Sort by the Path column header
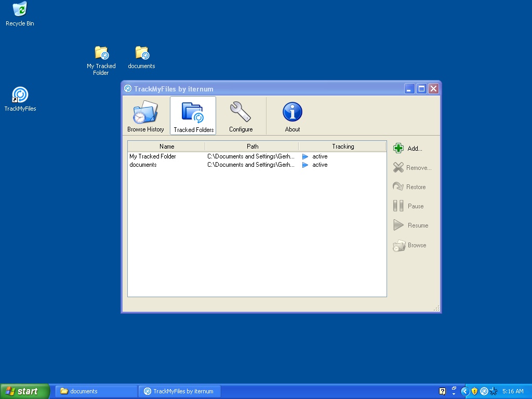Image resolution: width=532 pixels, height=399 pixels. tap(252, 146)
